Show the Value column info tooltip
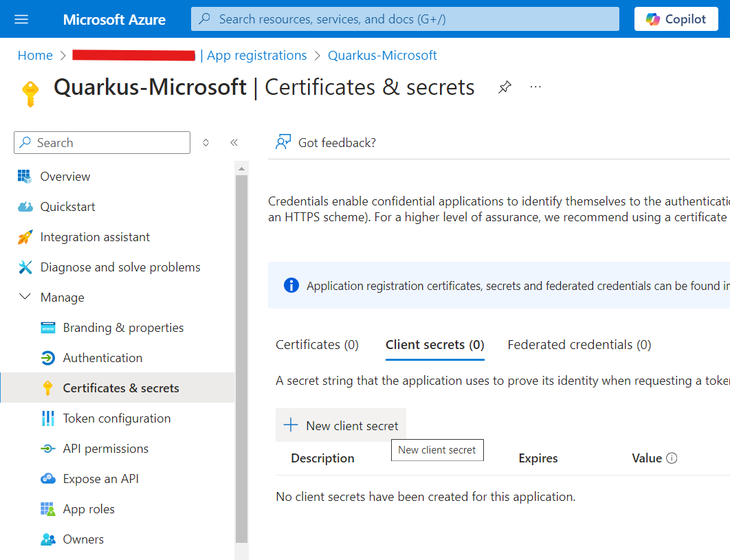This screenshot has width=730, height=560. (x=672, y=458)
